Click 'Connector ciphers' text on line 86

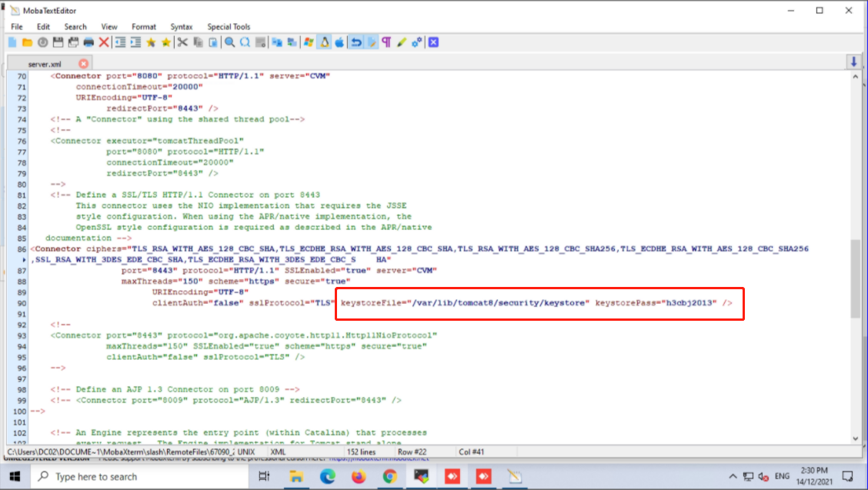point(78,248)
